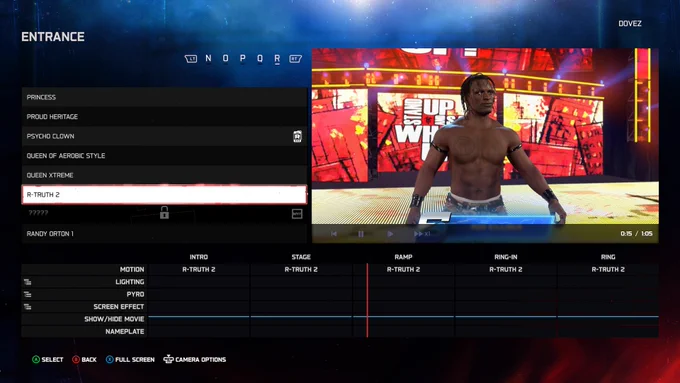Click Intro motion cell R-TRUTH 2

pos(199,269)
